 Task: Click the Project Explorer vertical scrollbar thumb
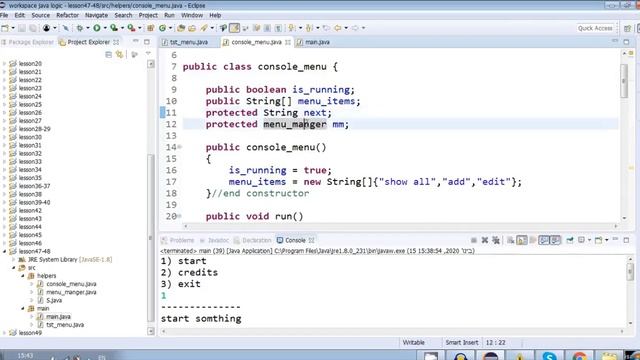click(x=151, y=238)
